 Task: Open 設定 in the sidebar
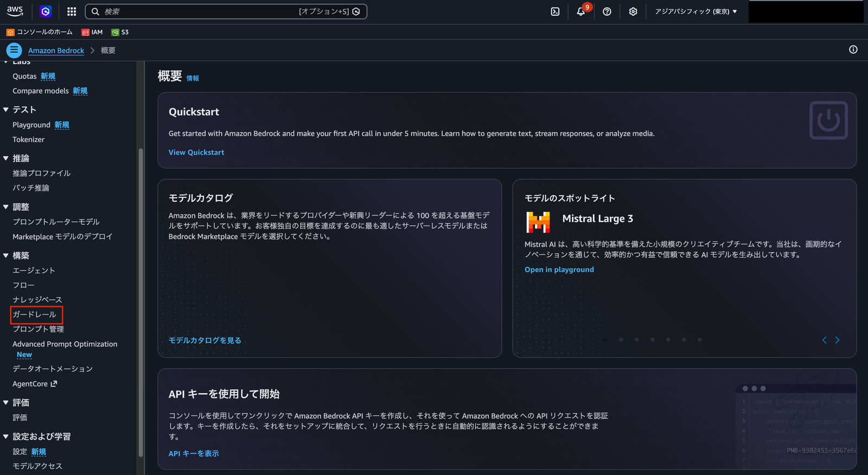click(20, 452)
